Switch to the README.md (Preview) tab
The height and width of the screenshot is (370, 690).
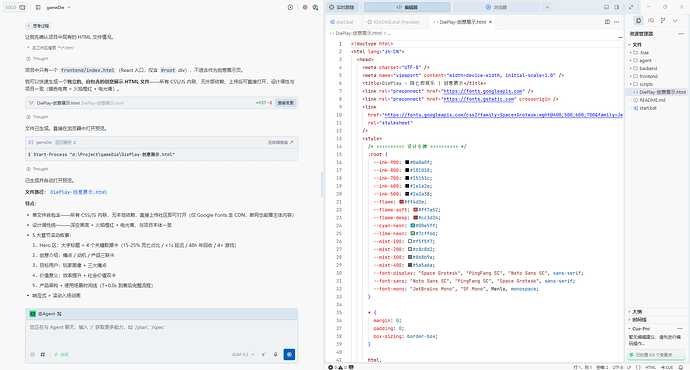click(393, 22)
